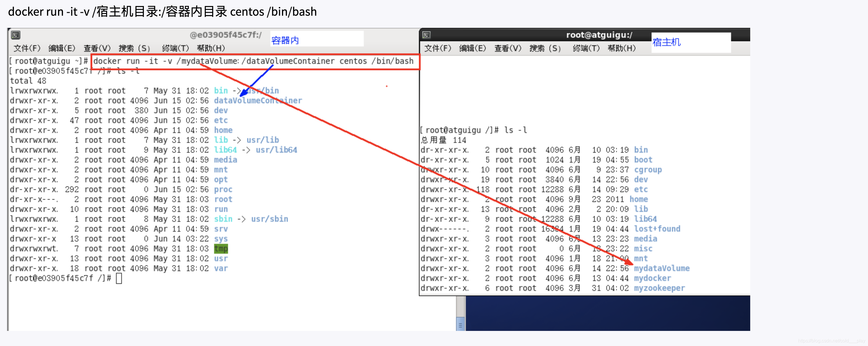The image size is (868, 346).
Task: Click the container terminal window icon
Action: (15, 35)
